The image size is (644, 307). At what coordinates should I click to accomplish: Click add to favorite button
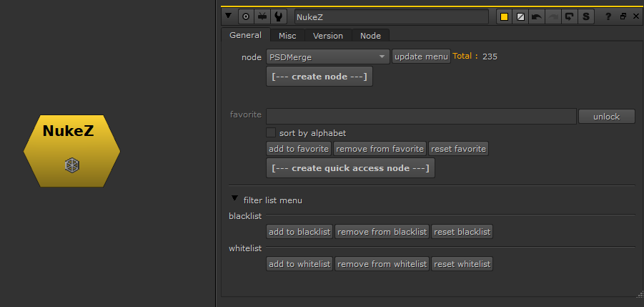point(299,149)
